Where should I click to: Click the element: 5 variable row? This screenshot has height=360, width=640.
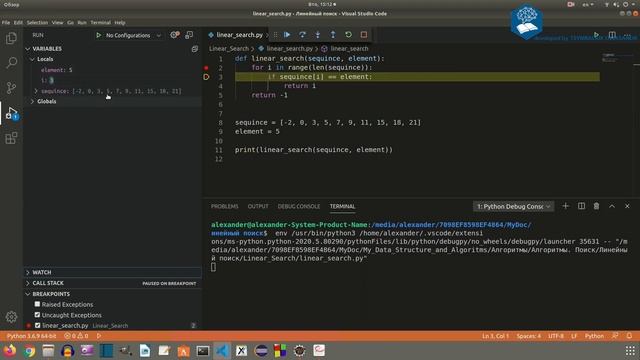112,70
